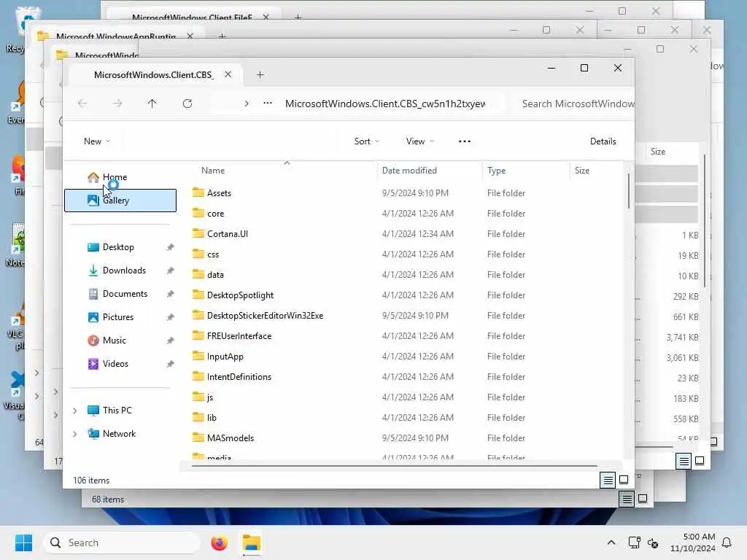Open the Sort dropdown
The height and width of the screenshot is (560, 747).
point(367,141)
